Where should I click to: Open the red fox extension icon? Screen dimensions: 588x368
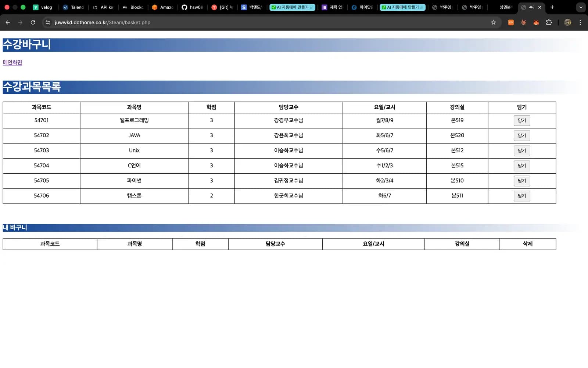(536, 22)
